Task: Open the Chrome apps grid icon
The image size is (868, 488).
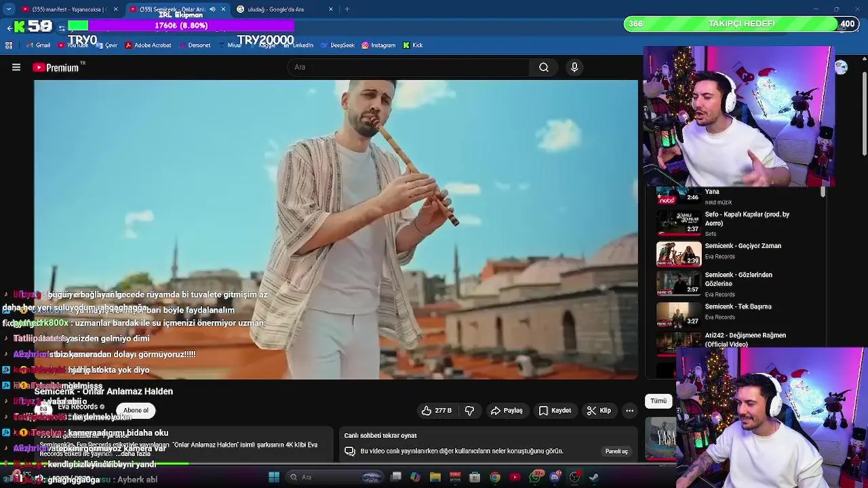Action: tap(9, 45)
